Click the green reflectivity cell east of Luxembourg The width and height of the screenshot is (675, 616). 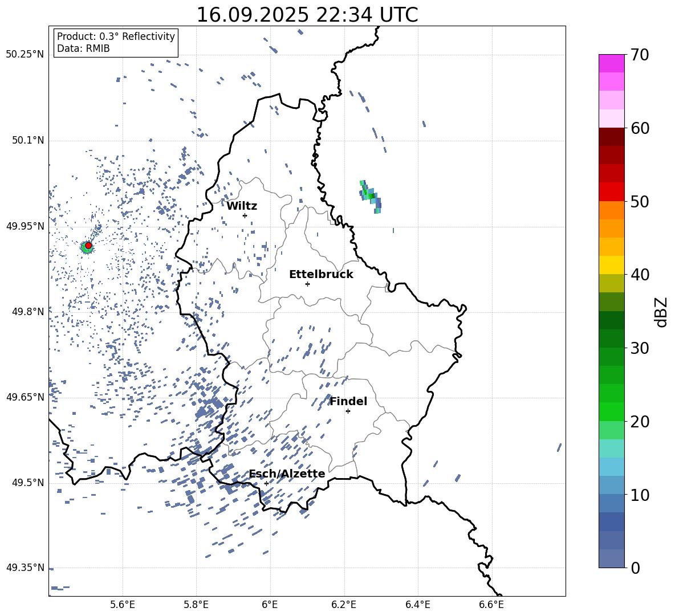point(370,196)
